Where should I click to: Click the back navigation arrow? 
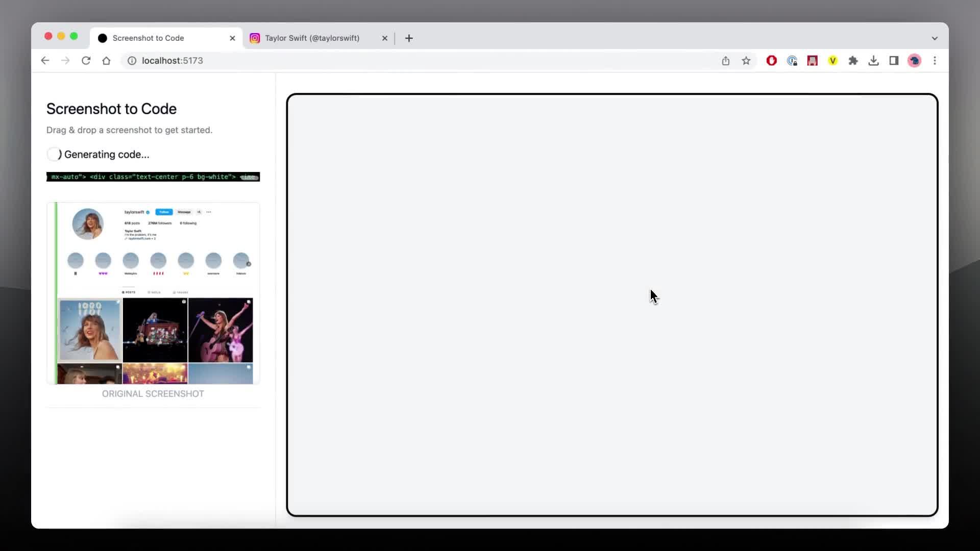coord(45,60)
